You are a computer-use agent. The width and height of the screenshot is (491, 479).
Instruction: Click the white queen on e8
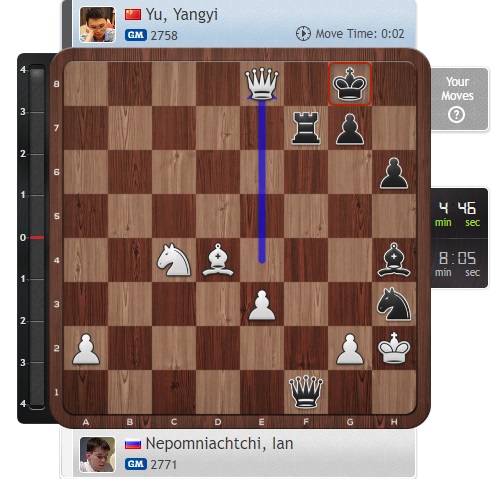tap(262, 84)
